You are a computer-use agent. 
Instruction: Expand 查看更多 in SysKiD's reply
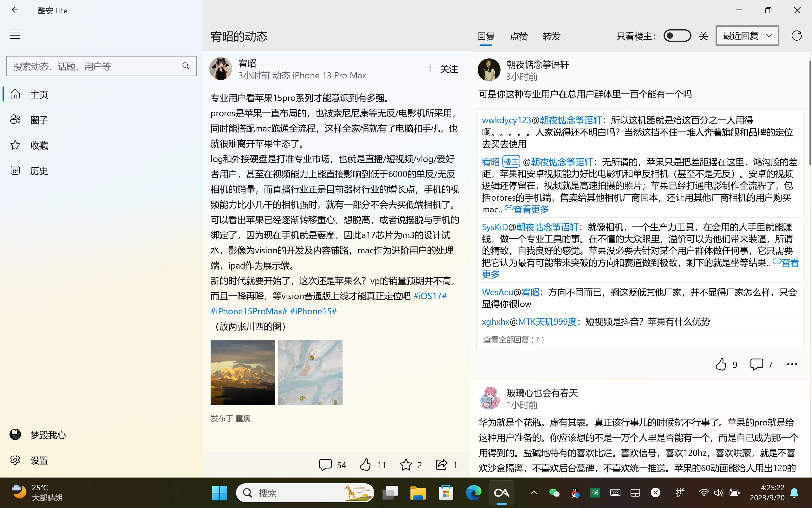coord(786,262)
